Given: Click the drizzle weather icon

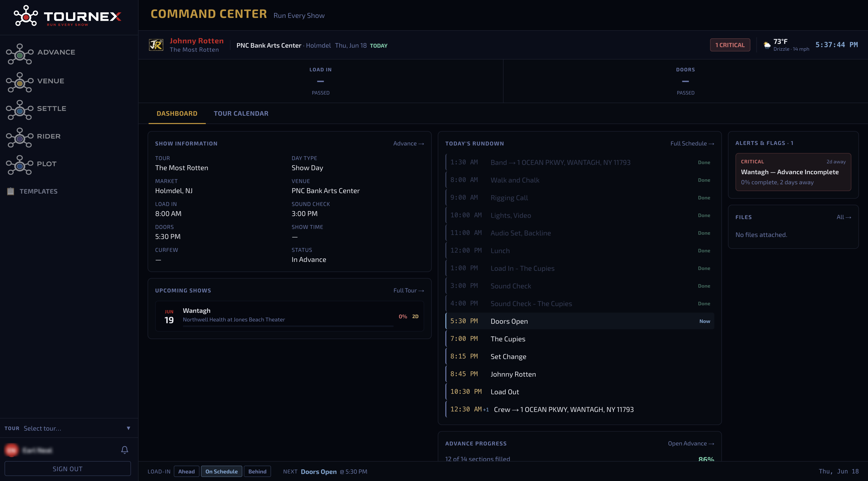Looking at the screenshot, I should (767, 45).
